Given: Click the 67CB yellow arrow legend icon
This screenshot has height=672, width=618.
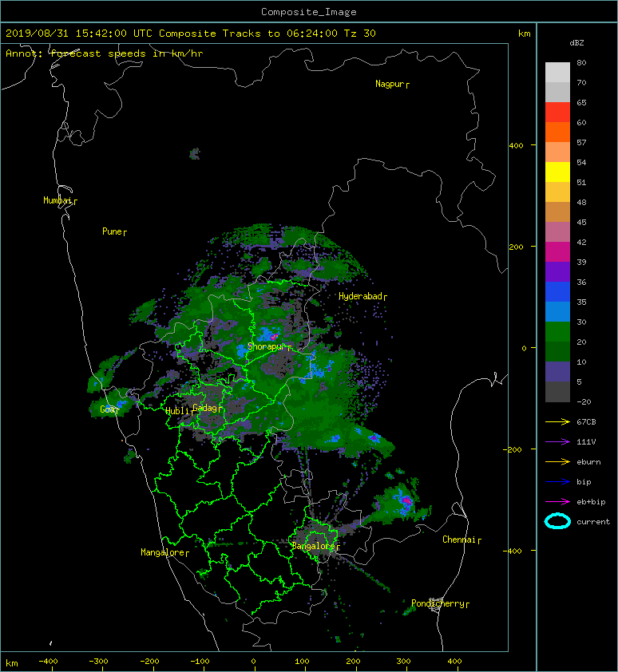Looking at the screenshot, I should point(557,421).
